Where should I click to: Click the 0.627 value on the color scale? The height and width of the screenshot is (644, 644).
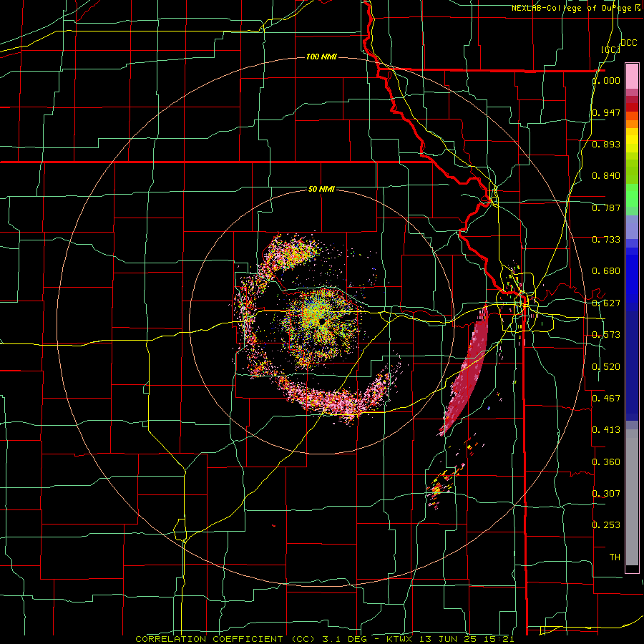[606, 303]
